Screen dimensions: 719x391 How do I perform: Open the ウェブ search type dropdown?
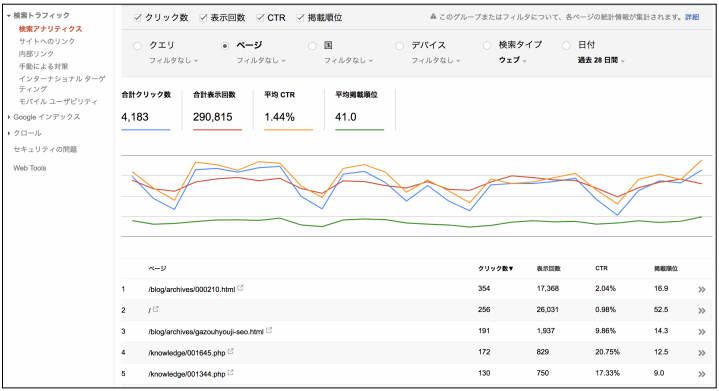[x=513, y=60]
